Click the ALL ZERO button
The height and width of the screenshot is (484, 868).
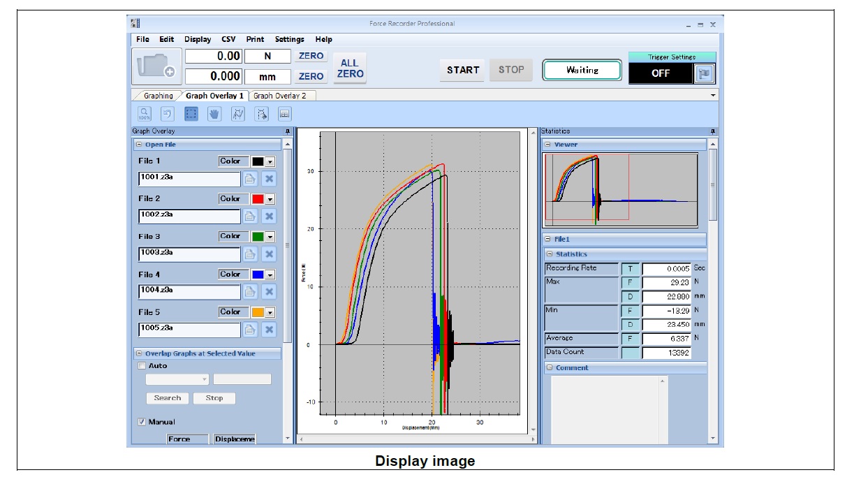coord(349,68)
